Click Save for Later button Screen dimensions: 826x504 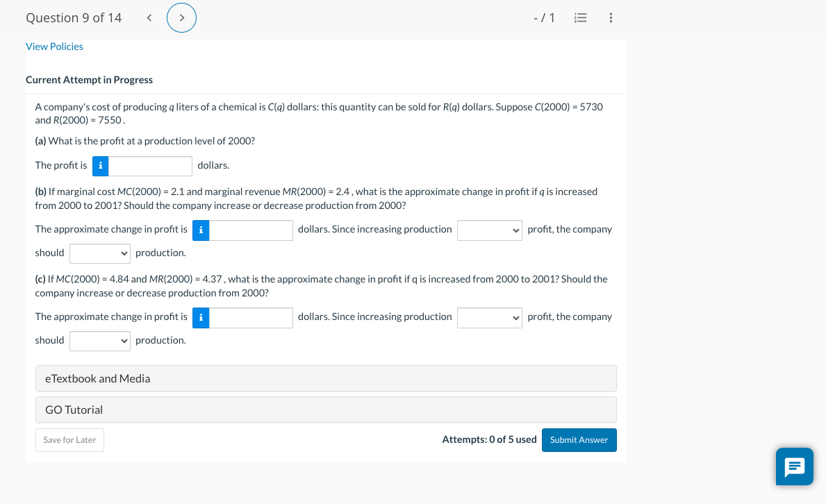(69, 439)
